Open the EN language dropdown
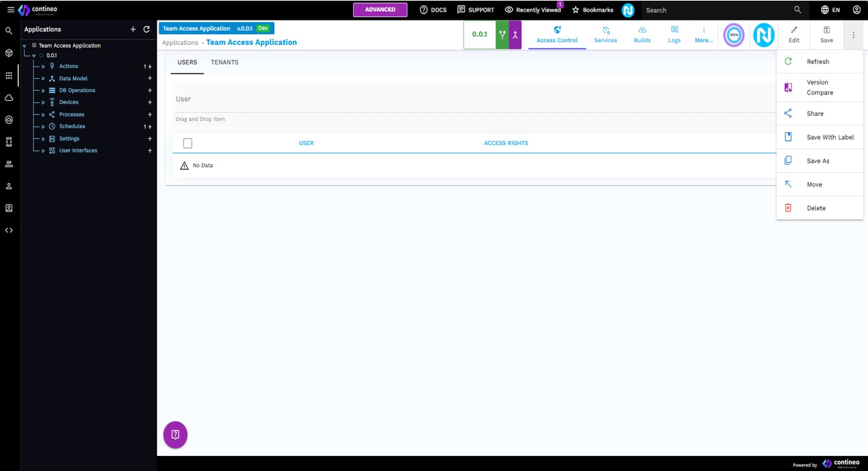Viewport: 868px width, 471px height. tap(831, 10)
